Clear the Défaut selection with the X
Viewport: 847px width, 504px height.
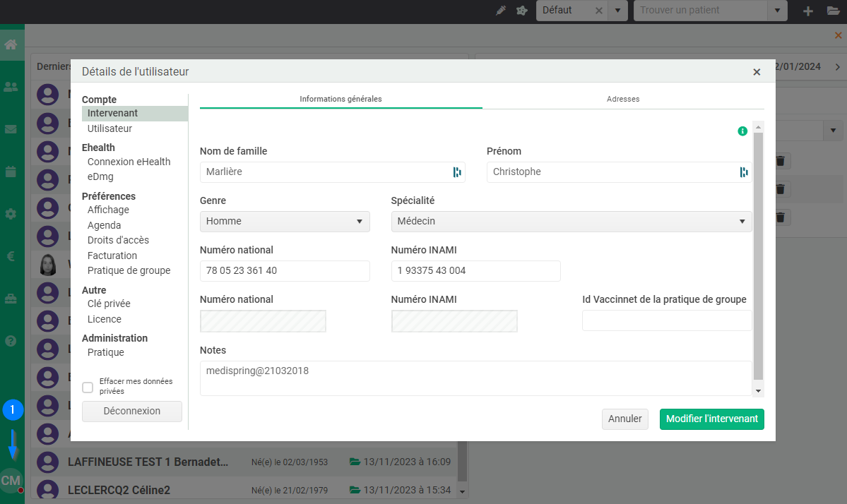[x=598, y=11]
